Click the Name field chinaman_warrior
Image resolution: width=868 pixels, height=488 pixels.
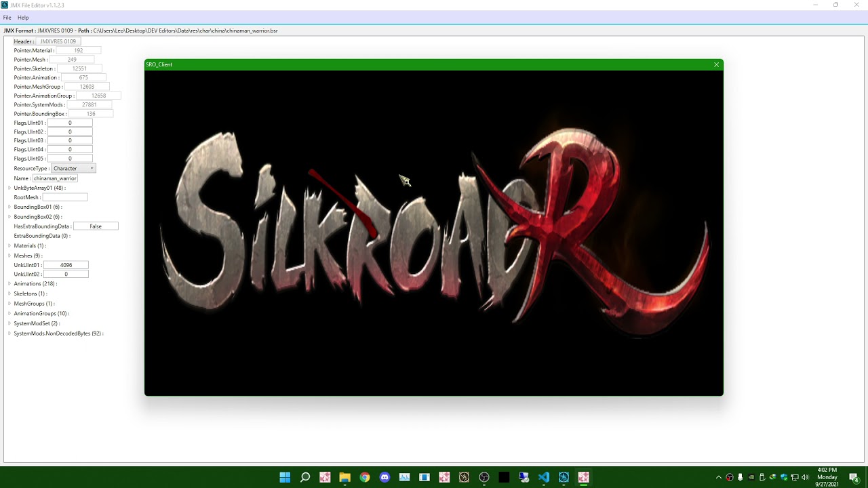point(55,178)
